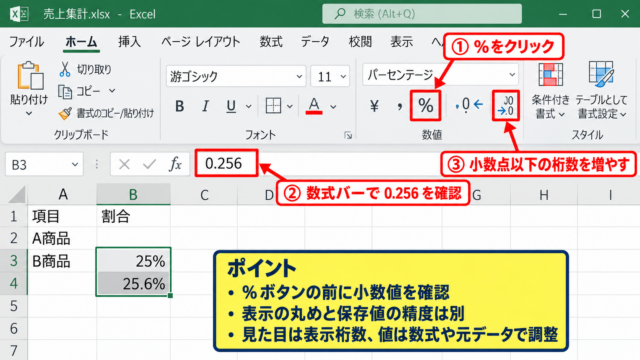
Task: Switch to the ホーム tab
Action: click(x=81, y=42)
